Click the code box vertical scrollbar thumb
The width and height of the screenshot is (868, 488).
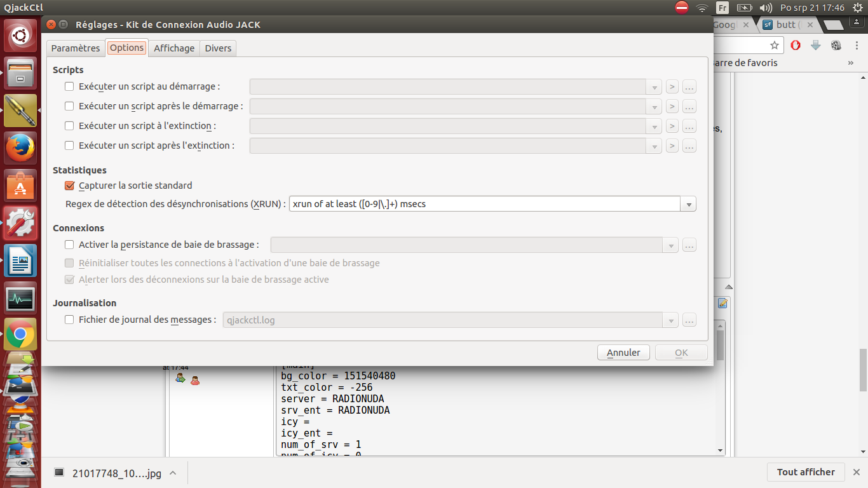(720, 345)
